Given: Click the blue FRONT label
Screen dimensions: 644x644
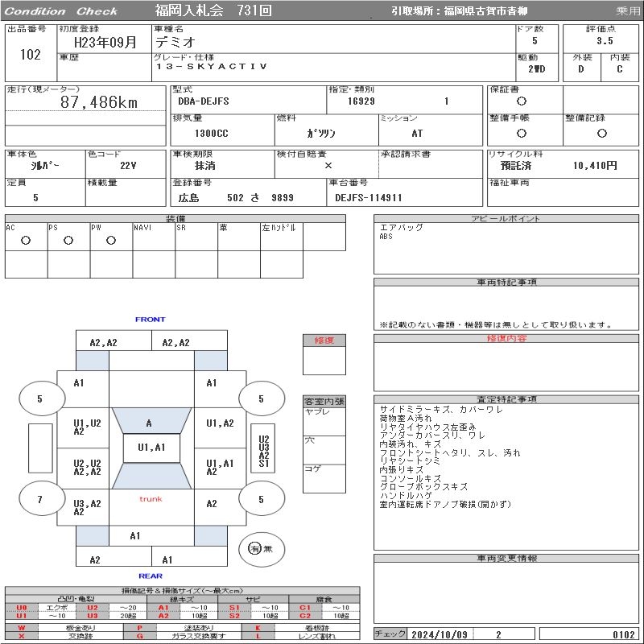Looking at the screenshot, I should (151, 319).
